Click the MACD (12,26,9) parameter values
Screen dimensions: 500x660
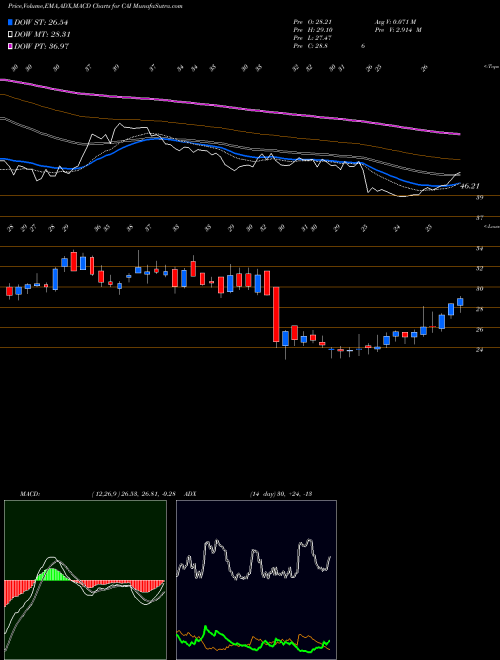click(x=136, y=494)
